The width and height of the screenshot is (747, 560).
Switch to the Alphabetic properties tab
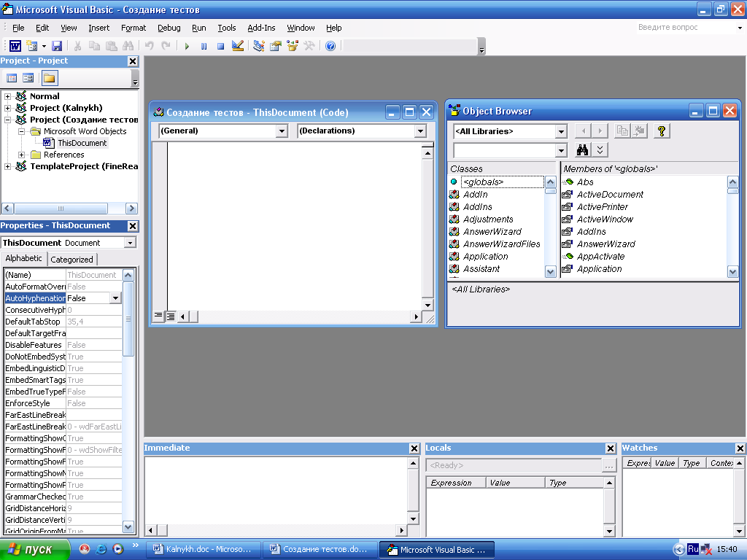(24, 258)
